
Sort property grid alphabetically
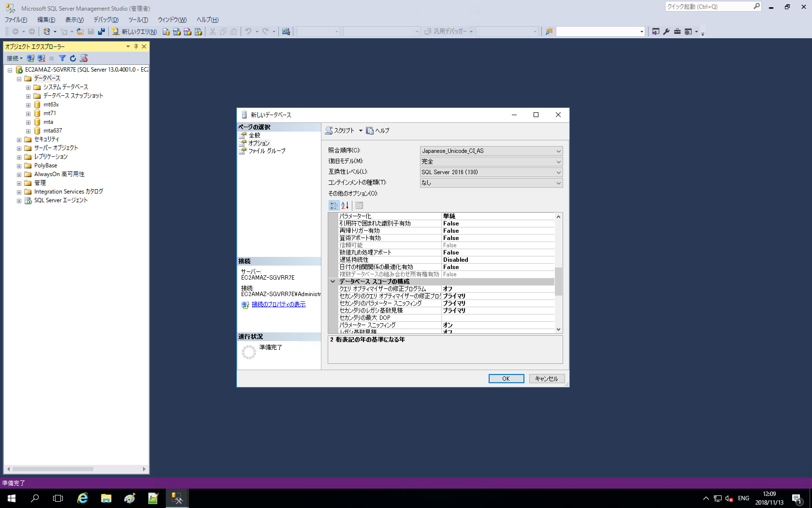pyautogui.click(x=345, y=205)
